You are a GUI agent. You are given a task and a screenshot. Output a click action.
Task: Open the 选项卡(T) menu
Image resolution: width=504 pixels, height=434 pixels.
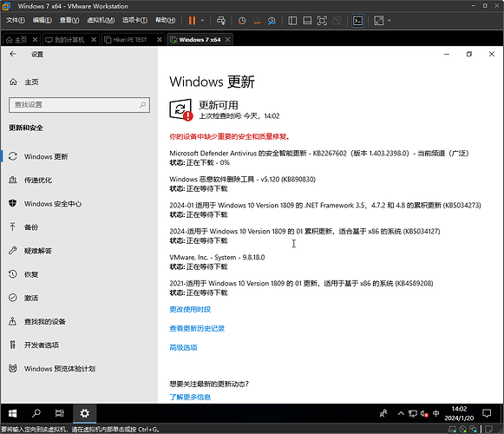[134, 20]
